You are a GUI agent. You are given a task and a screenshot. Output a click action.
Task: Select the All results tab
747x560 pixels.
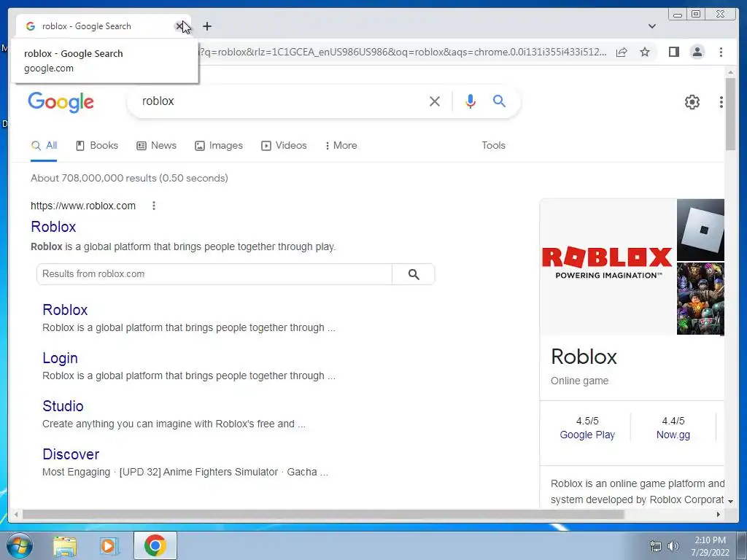(x=44, y=146)
